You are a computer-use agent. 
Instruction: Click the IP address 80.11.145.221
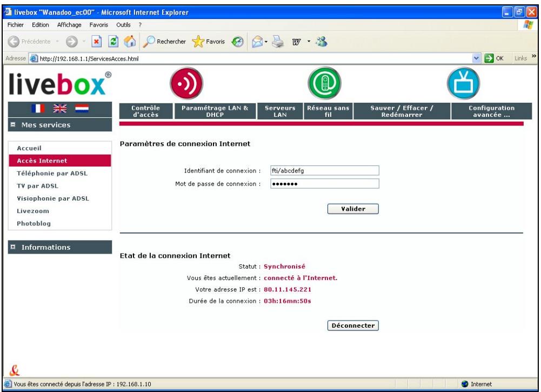coord(288,289)
